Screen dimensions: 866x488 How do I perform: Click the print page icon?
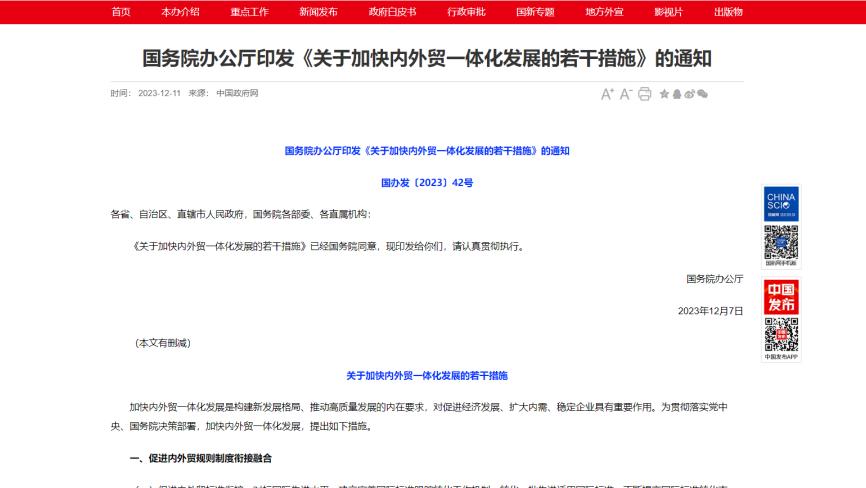coord(645,94)
